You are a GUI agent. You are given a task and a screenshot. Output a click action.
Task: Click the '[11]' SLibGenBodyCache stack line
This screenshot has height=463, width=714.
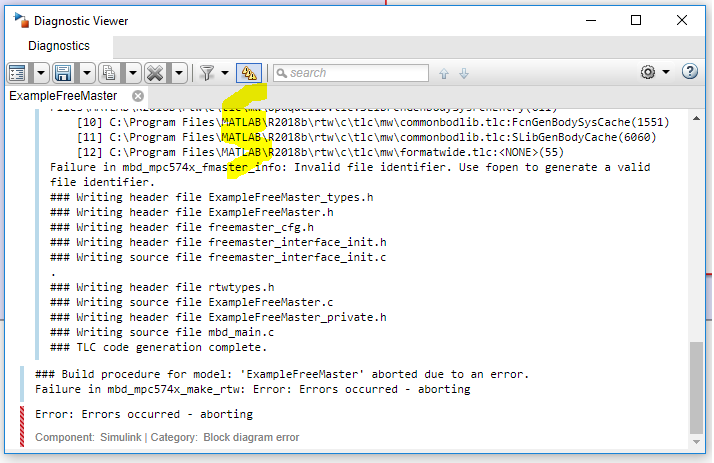367,137
